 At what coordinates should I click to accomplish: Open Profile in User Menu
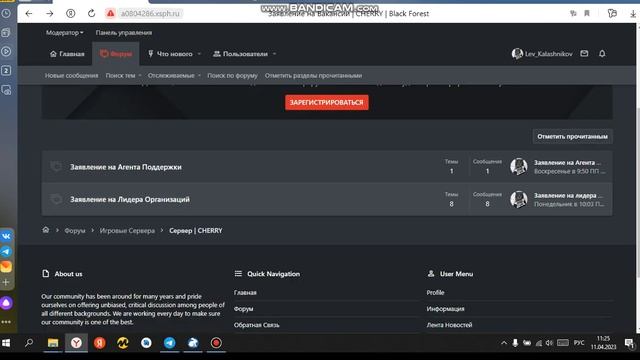tap(435, 293)
